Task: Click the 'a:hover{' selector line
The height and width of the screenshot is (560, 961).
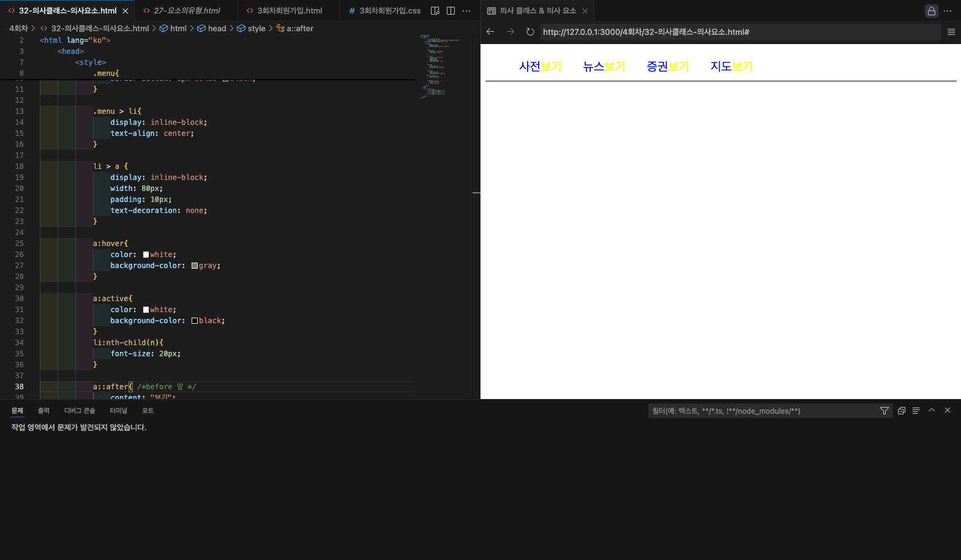Action: coord(110,244)
